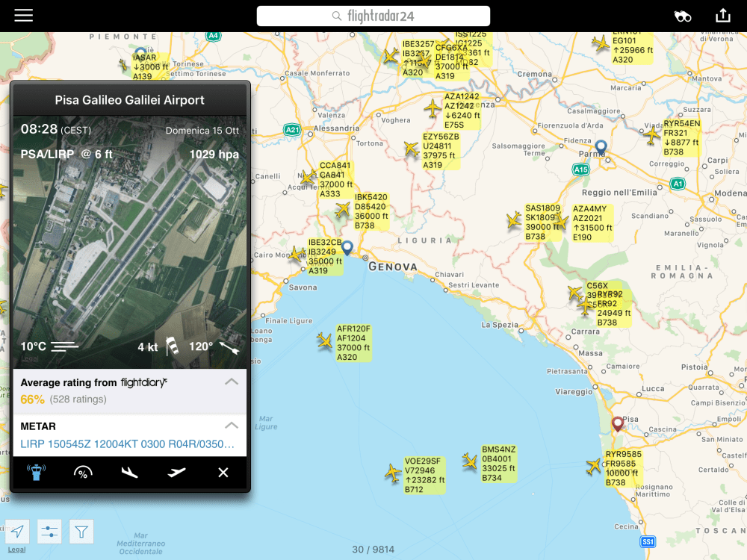747x560 pixels.
Task: Click the Pisa airport satellite image
Action: [x=129, y=246]
